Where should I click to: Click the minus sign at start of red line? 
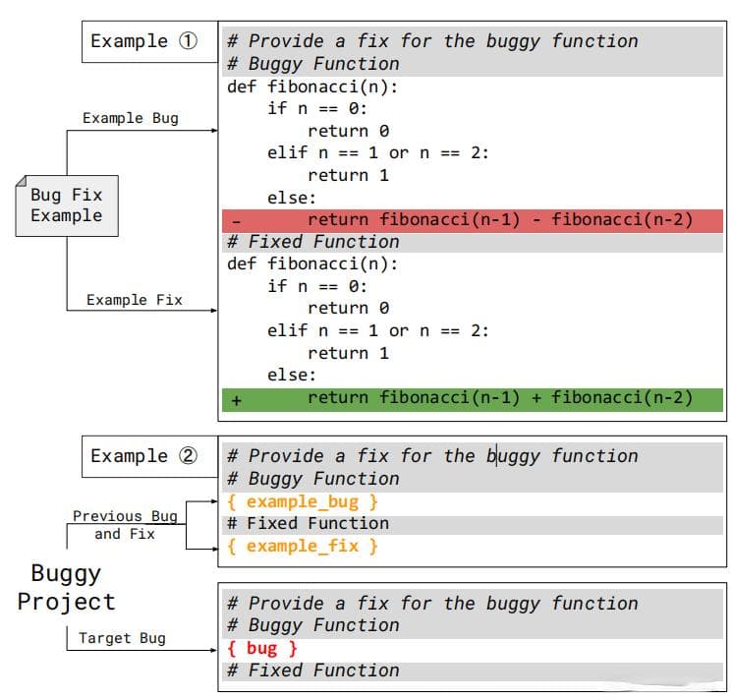click(x=237, y=221)
